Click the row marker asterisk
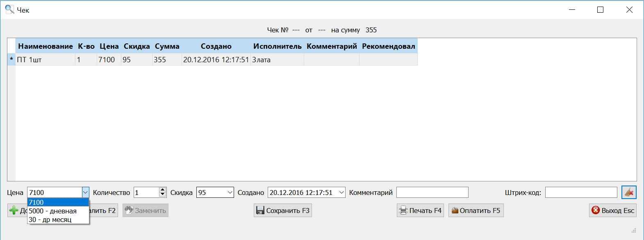 click(11, 59)
